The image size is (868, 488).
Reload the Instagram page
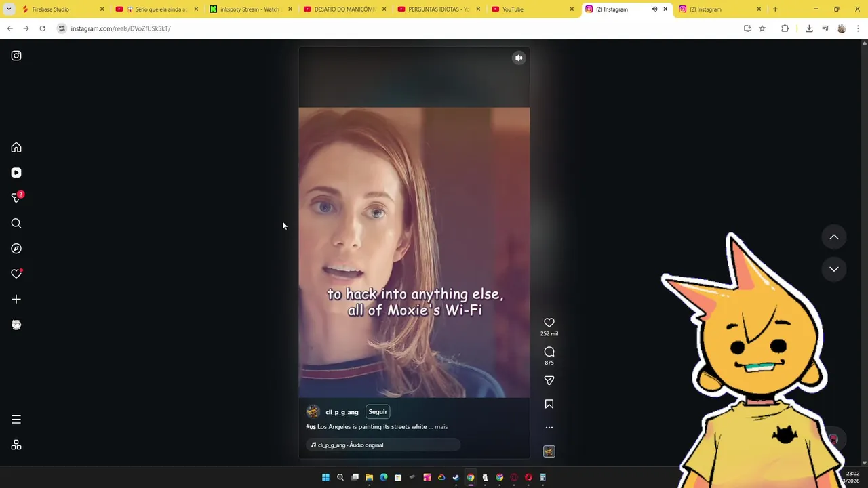42,28
